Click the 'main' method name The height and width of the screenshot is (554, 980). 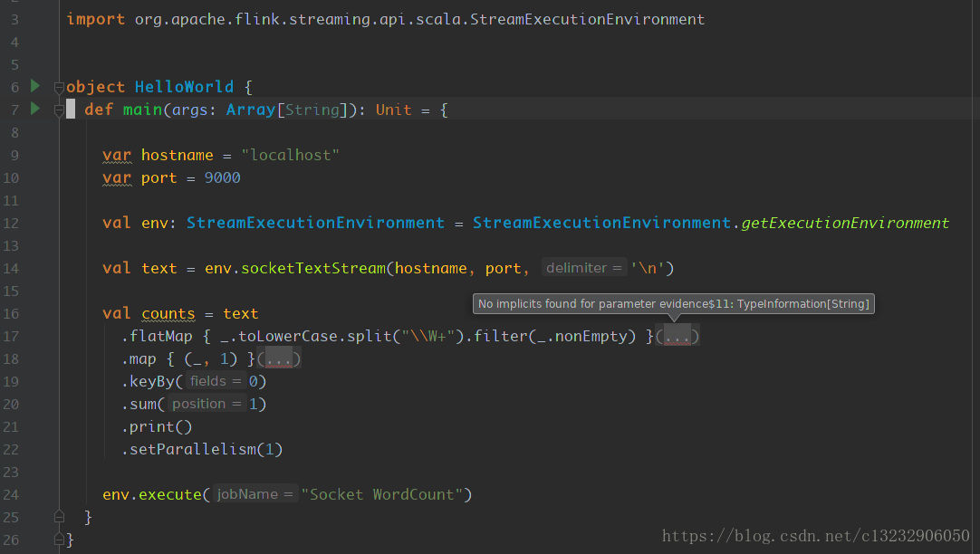coord(142,110)
